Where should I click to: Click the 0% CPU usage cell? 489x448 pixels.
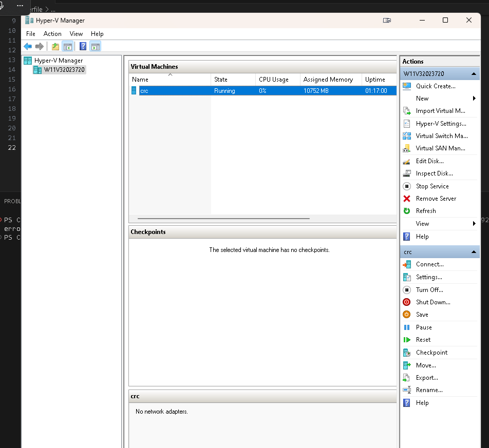262,91
